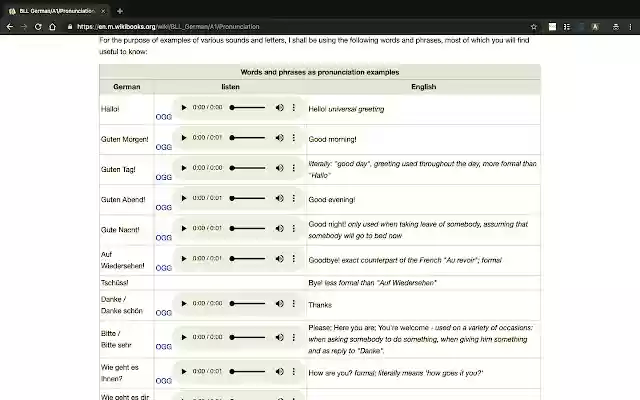
Task: Play the Auf Wiedersehen! audio clip
Action: pos(184,258)
